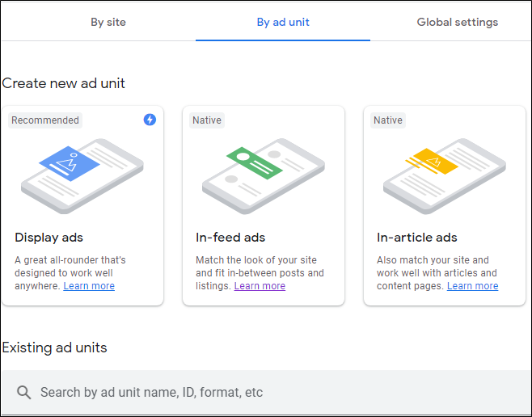This screenshot has height=417, width=532.
Task: Choose the Display ads card title
Action: click(x=49, y=238)
